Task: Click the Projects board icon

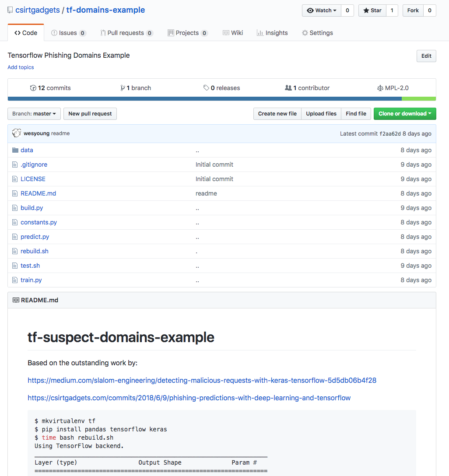Action: point(171,33)
